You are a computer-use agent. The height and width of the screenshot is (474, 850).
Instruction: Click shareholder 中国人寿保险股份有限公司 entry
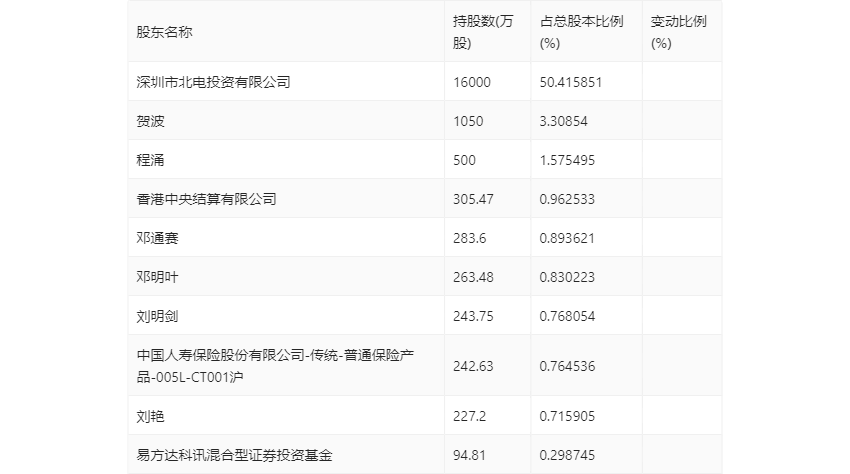point(275,366)
